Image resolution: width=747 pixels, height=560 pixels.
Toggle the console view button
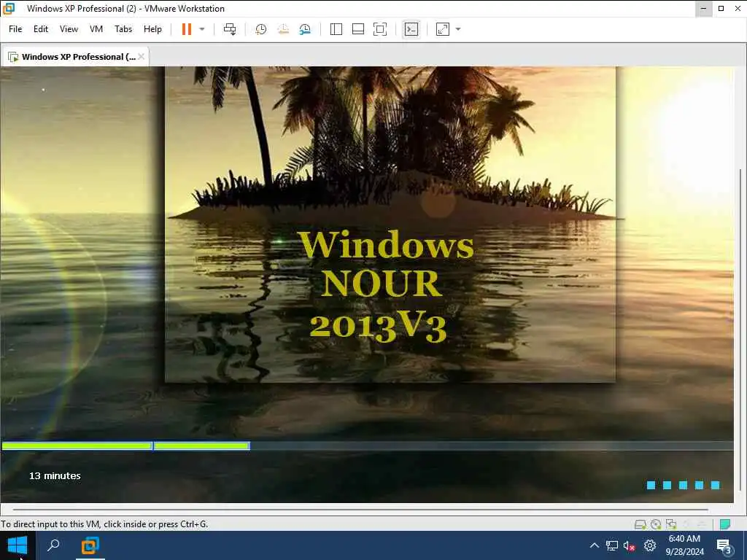tap(411, 29)
